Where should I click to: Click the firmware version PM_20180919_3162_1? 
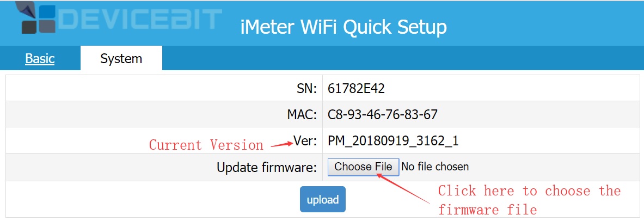click(393, 141)
